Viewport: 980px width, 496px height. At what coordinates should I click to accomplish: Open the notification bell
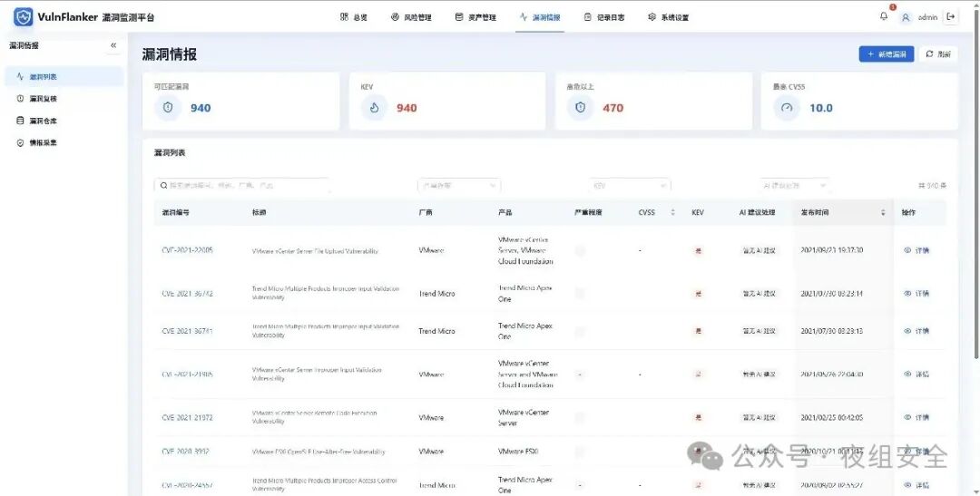coord(884,17)
